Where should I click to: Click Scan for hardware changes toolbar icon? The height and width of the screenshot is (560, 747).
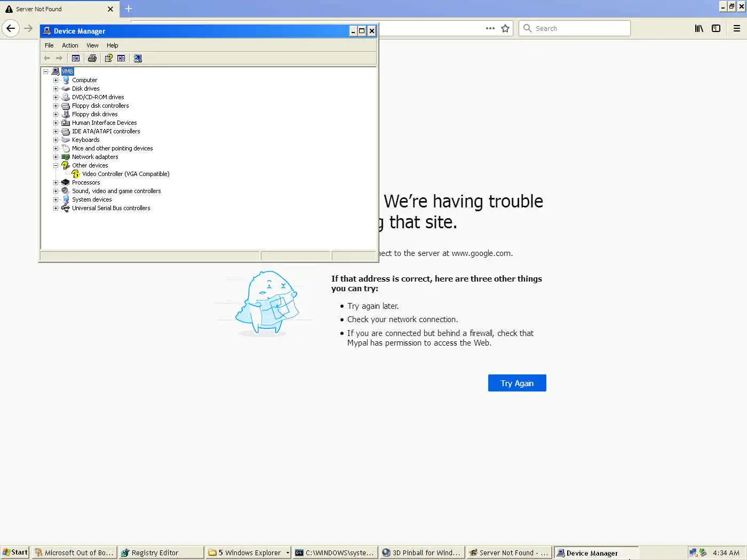(138, 58)
